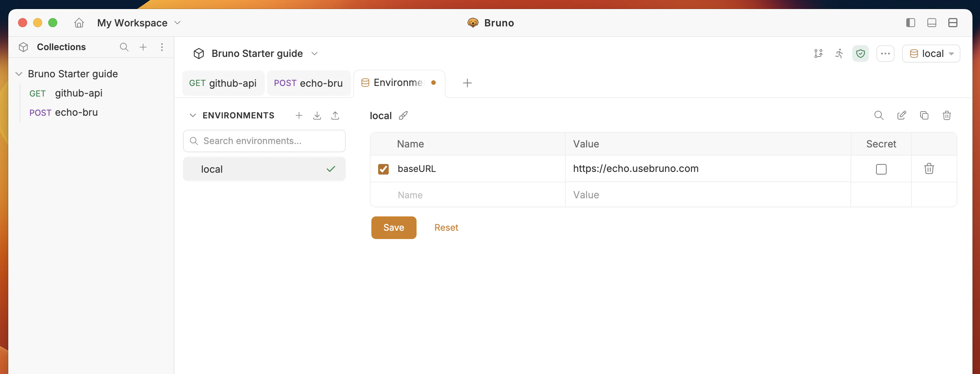Open the environment variables interpolation icon
980x374 pixels.
click(404, 115)
